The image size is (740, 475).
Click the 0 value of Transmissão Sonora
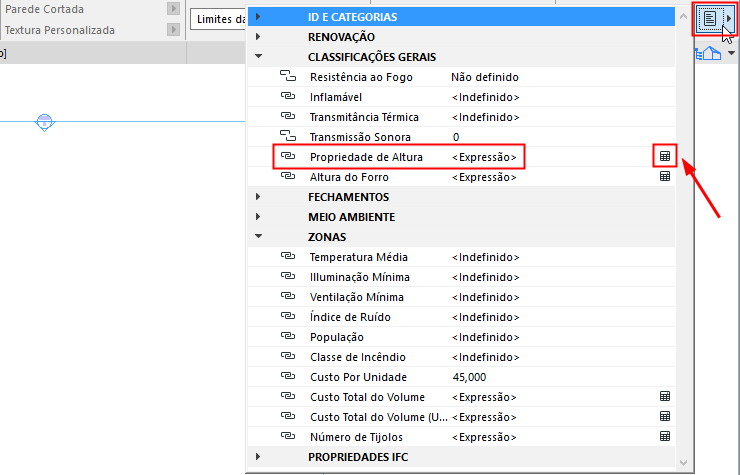click(x=456, y=137)
